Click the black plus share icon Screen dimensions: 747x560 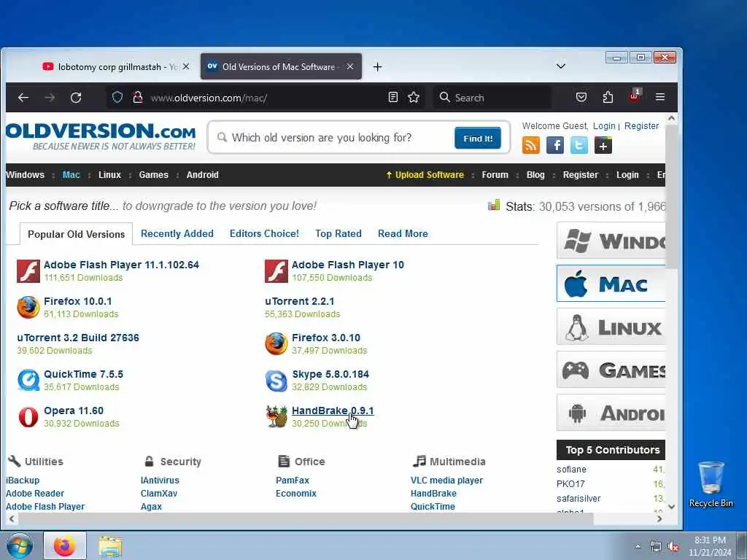[603, 145]
